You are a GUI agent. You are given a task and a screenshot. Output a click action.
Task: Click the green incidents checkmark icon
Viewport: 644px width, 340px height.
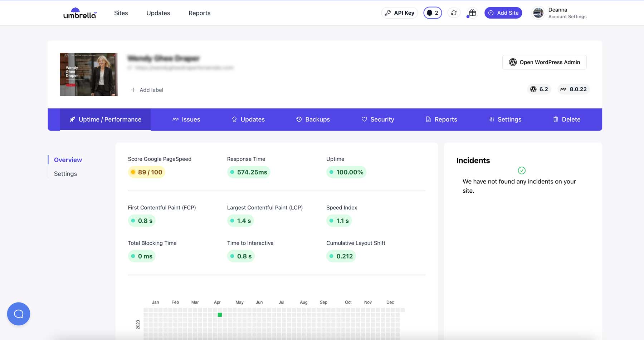click(521, 171)
